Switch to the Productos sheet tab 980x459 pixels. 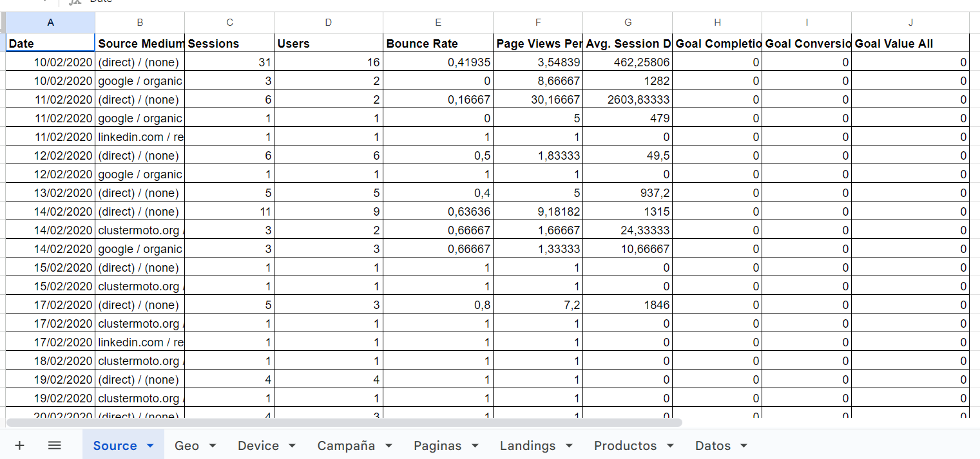pyautogui.click(x=625, y=445)
